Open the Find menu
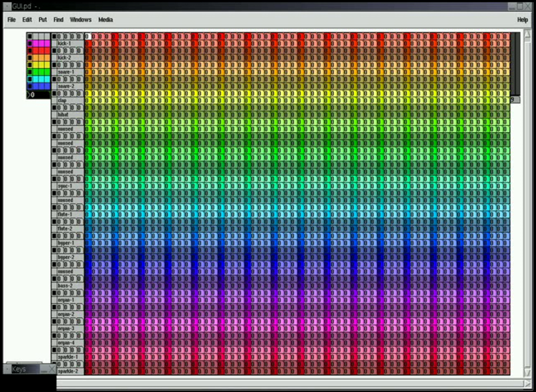 (x=58, y=20)
